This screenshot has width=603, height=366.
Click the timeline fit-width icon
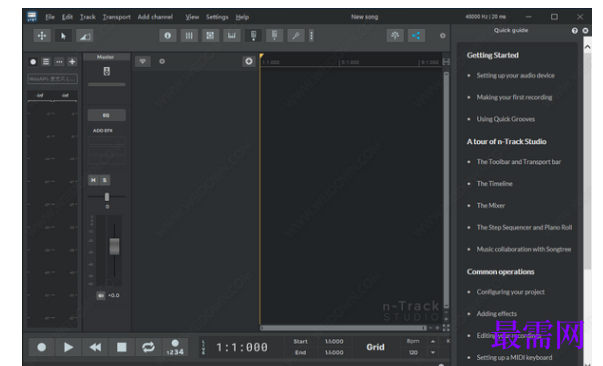[x=446, y=62]
